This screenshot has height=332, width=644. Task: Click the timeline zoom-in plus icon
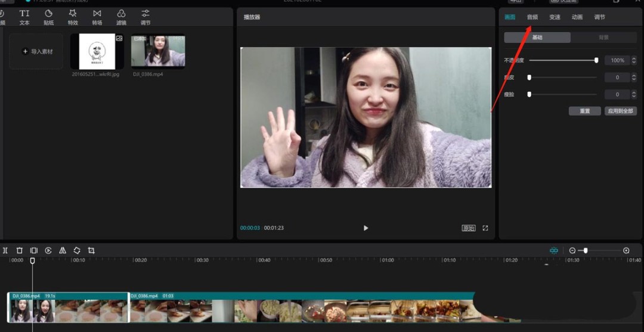626,250
